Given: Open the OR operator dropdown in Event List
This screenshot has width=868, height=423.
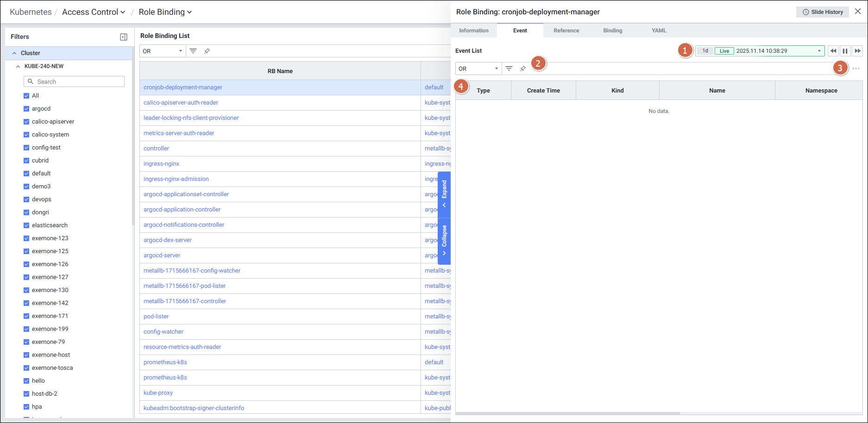Looking at the screenshot, I should click(x=478, y=68).
